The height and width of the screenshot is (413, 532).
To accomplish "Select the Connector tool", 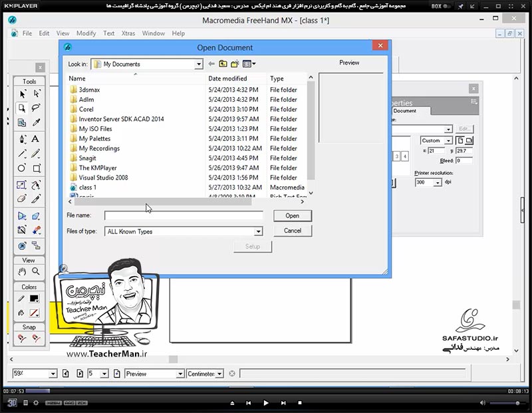I will pyautogui.click(x=36, y=245).
